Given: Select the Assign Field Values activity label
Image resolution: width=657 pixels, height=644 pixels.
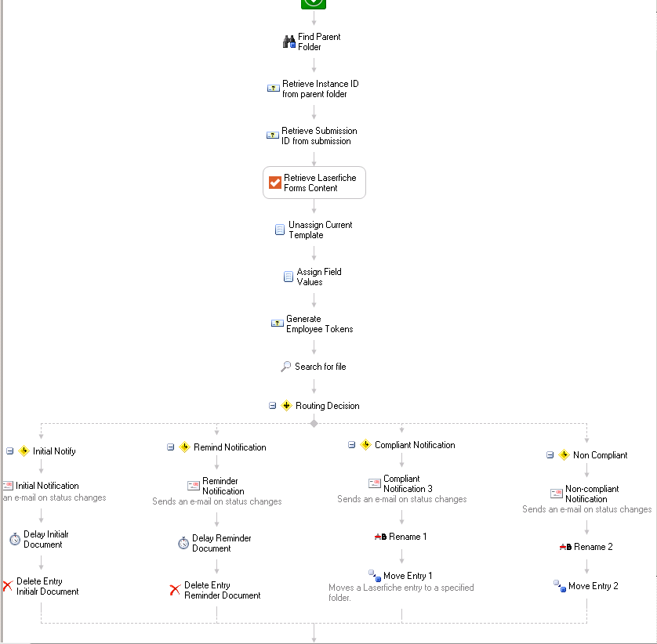Looking at the screenshot, I should [319, 277].
